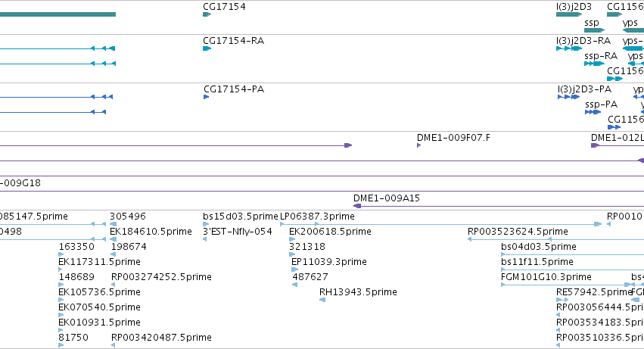Click EST 148689
The width and height of the screenshot is (644, 349).
(x=76, y=277)
